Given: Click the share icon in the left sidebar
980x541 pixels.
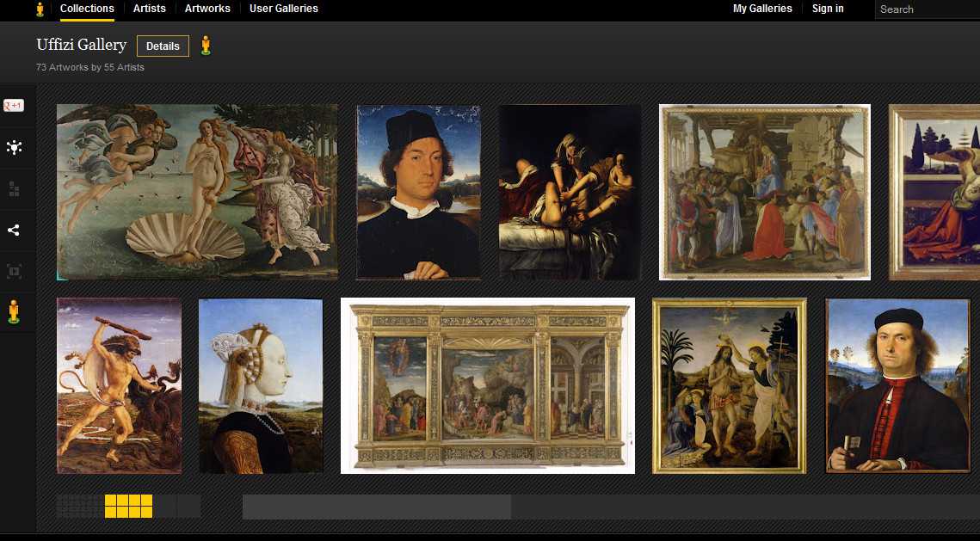Looking at the screenshot, I should [x=14, y=230].
